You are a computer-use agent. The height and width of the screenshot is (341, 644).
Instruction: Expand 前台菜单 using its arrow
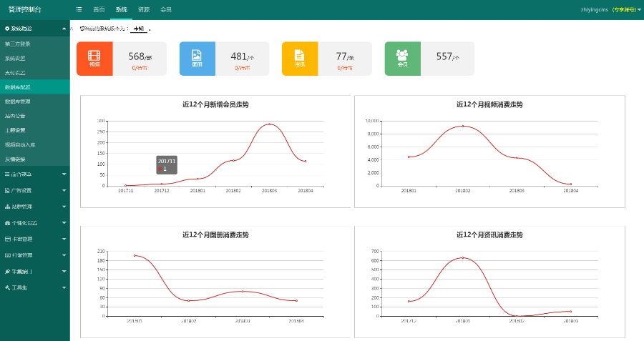64,174
